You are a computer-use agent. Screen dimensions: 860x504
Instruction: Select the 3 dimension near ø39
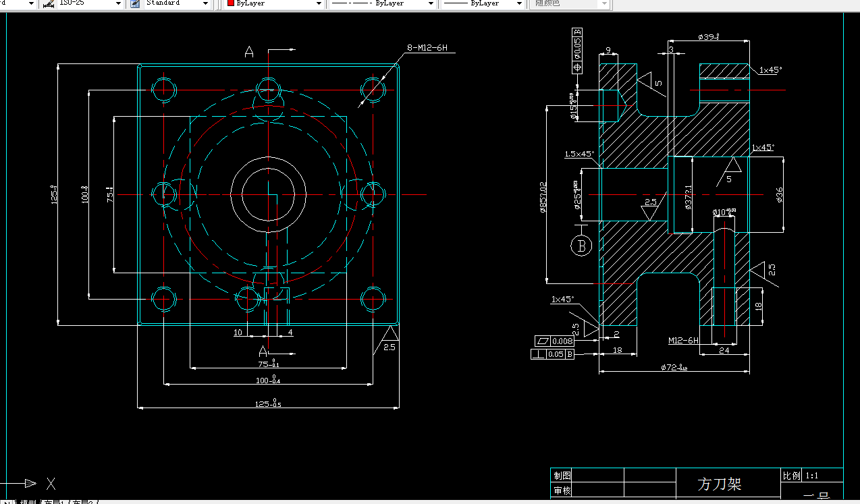tap(671, 50)
